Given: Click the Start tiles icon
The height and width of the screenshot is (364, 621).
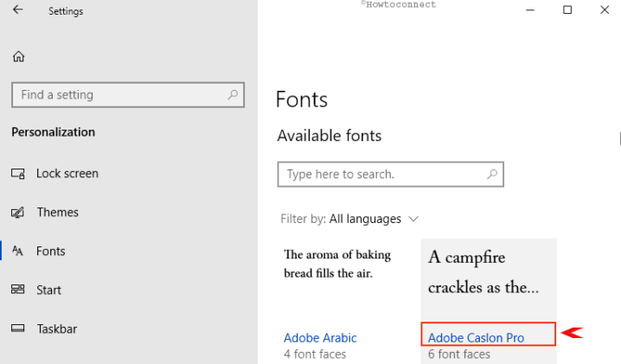Looking at the screenshot, I should pos(18,290).
